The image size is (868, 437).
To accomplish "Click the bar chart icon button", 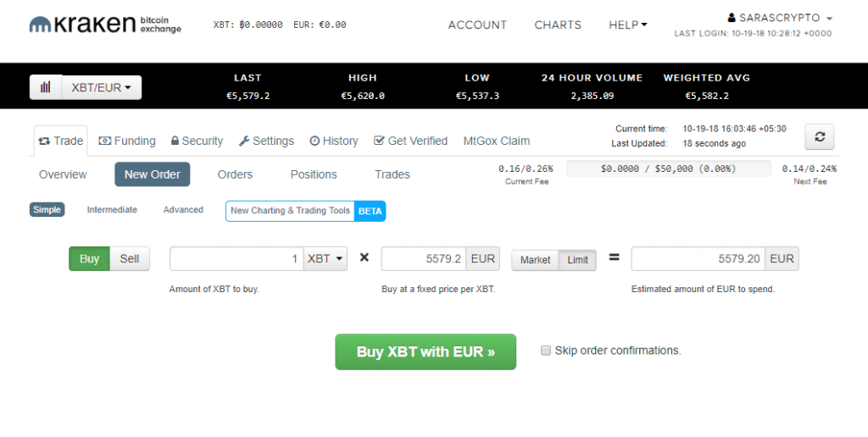I will click(46, 87).
